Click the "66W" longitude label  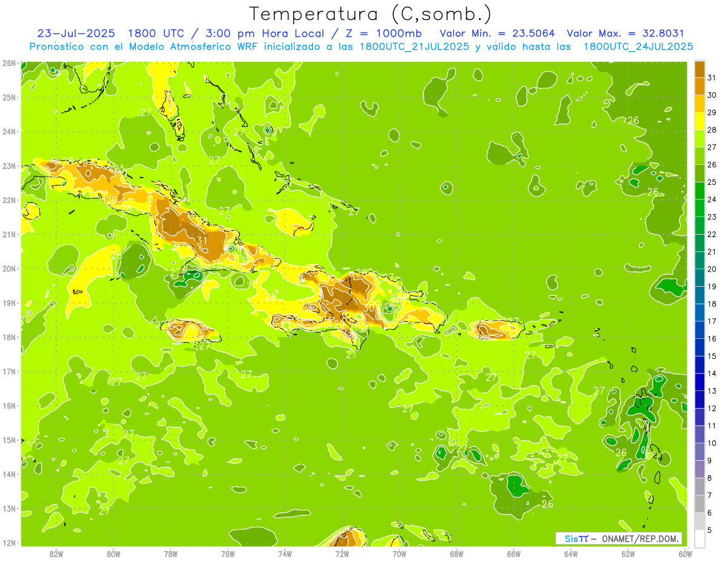coord(514,553)
